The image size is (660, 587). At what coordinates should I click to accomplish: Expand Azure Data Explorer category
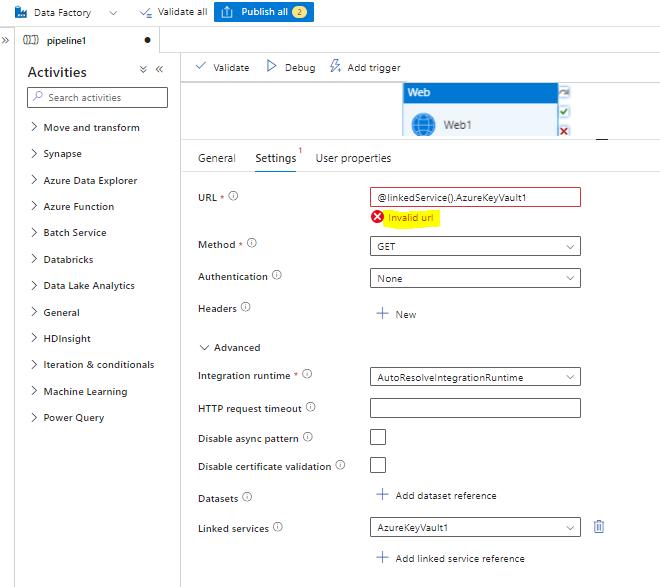pyautogui.click(x=84, y=180)
